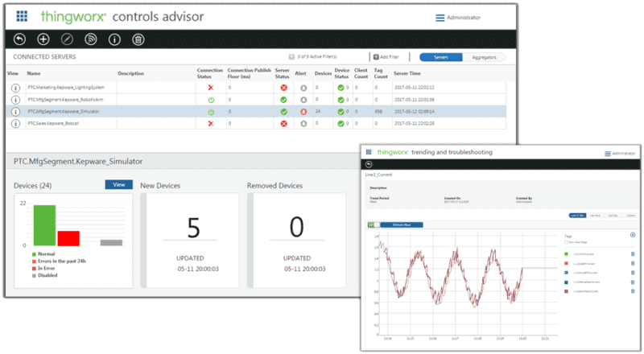Screen dimensions: 644x354
Task: Sort by the Tag Count column header
Action: click(381, 73)
